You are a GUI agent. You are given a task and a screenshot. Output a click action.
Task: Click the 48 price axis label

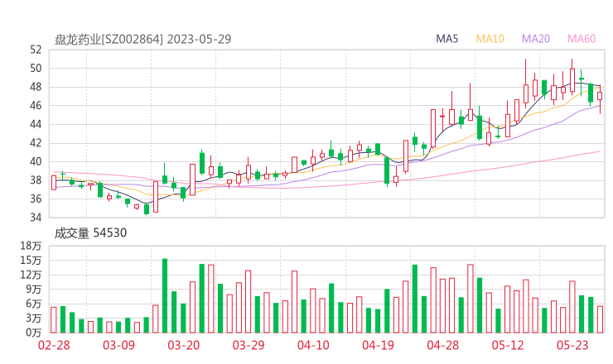pos(36,87)
